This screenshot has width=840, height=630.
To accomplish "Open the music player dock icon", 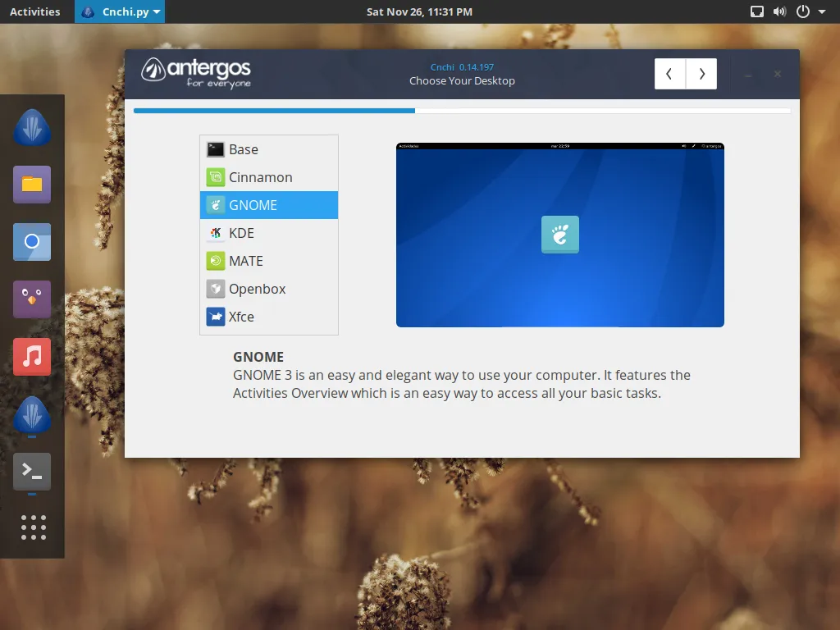I will (x=32, y=356).
